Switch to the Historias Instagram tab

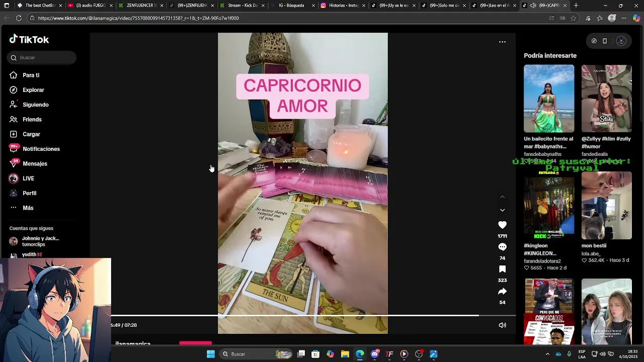point(344,6)
